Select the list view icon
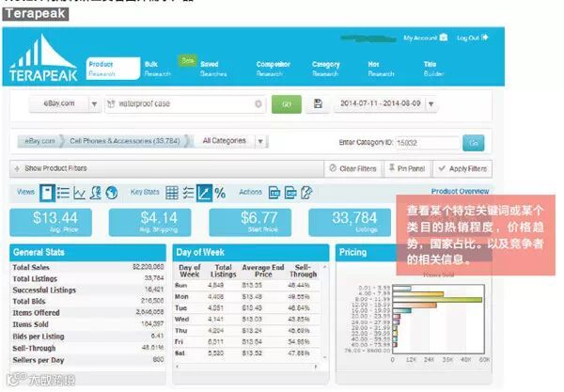Screen dimensions: 564x392 (63, 193)
